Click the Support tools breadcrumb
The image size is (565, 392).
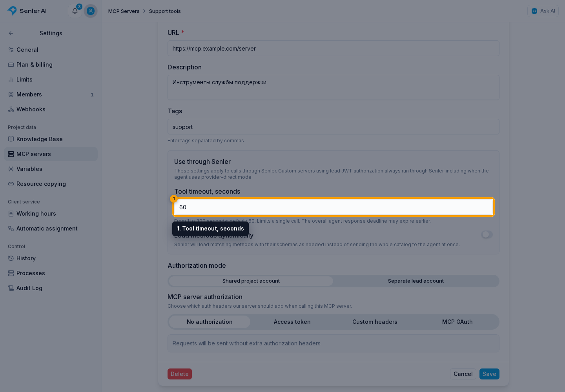click(165, 11)
